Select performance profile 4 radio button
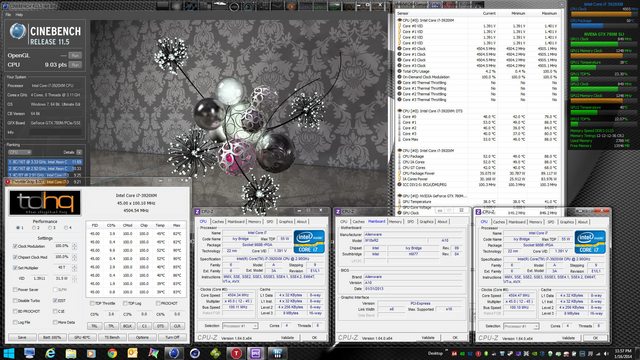The width and height of the screenshot is (640, 360). pyautogui.click(x=66, y=228)
